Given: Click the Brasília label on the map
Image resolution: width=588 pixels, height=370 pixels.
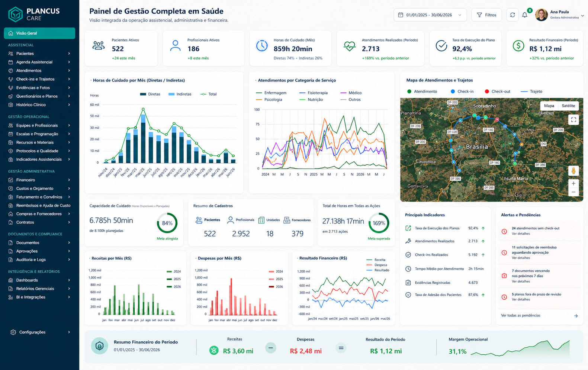Looking at the screenshot, I should pyautogui.click(x=477, y=147).
